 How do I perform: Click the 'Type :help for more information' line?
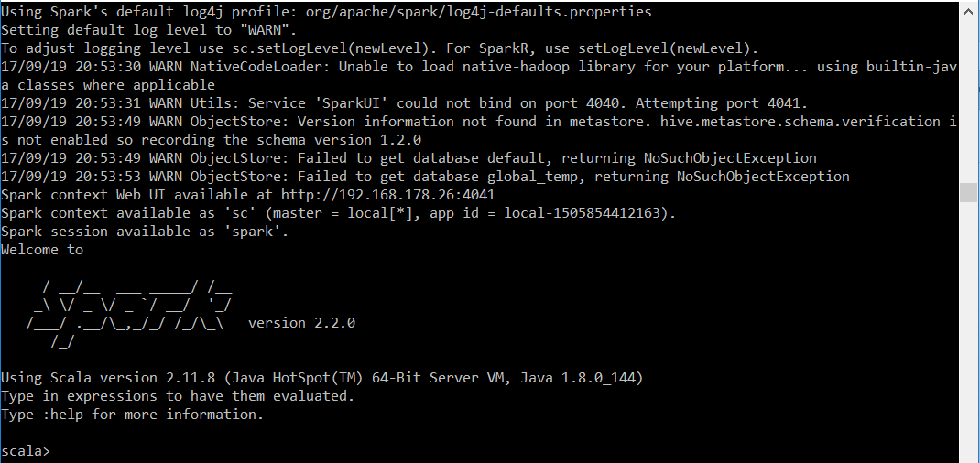click(x=133, y=415)
